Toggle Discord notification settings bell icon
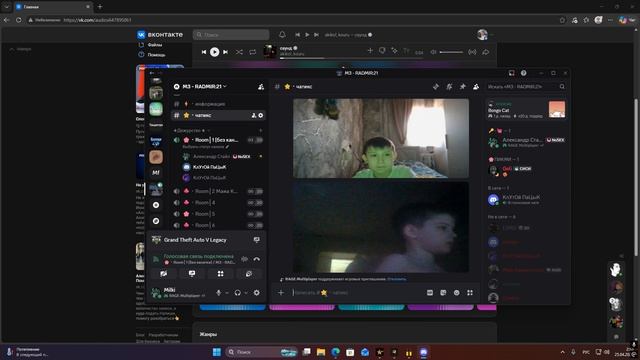 (449, 87)
